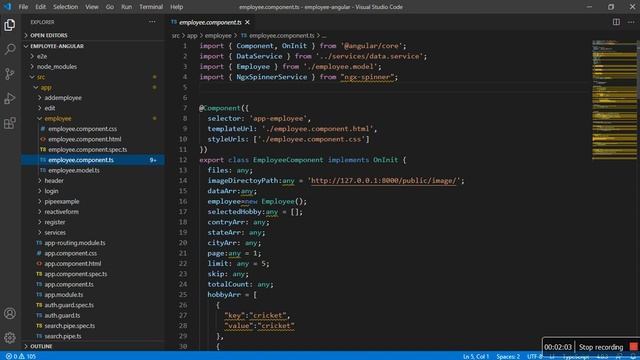This screenshot has height=360, width=640.
Task: Open the Manage gear icon
Action: click(10, 338)
